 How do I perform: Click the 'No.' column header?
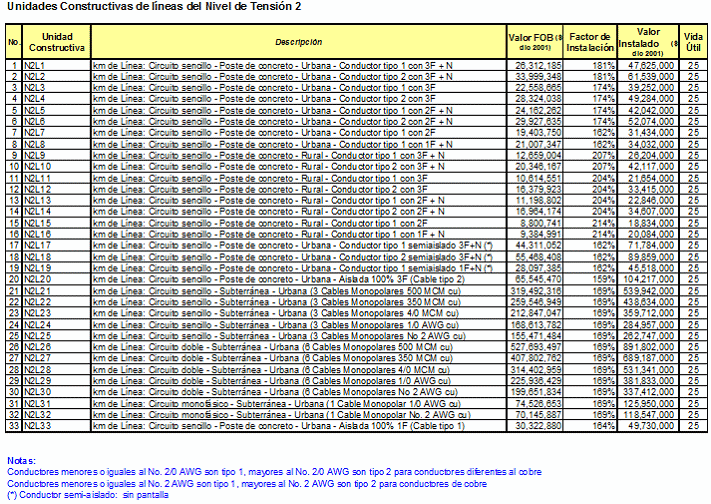(x=14, y=42)
